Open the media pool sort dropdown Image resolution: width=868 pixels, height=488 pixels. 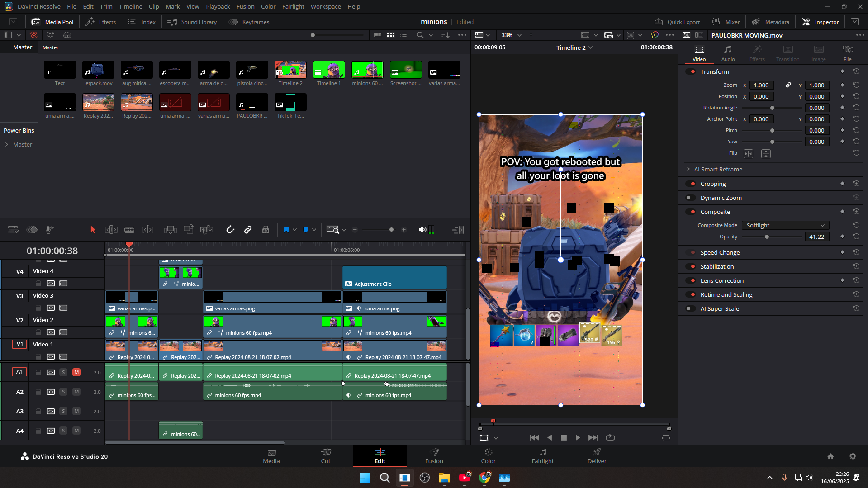pos(445,35)
